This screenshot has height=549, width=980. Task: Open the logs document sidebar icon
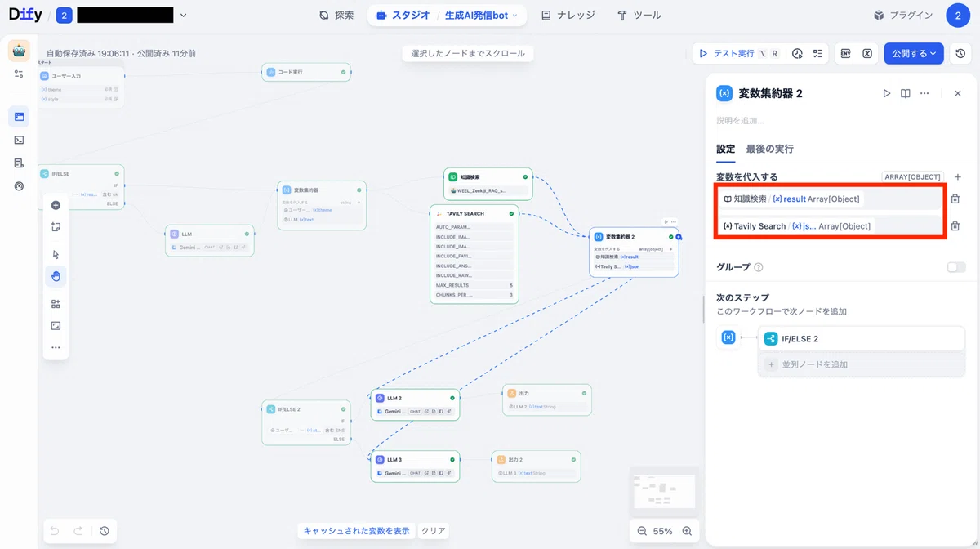coord(19,163)
